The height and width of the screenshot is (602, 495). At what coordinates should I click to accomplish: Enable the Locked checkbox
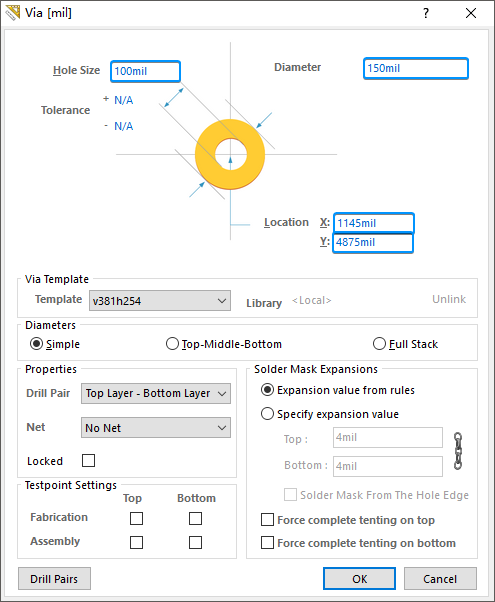(88, 460)
